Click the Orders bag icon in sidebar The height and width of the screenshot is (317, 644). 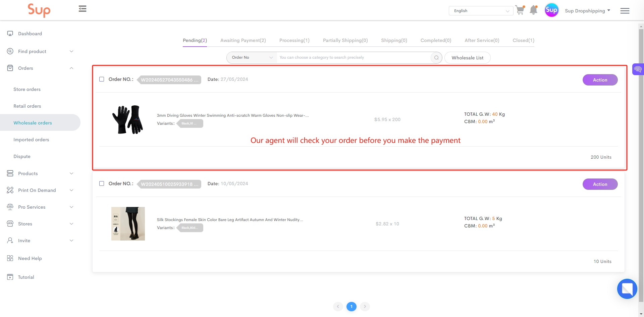click(10, 68)
